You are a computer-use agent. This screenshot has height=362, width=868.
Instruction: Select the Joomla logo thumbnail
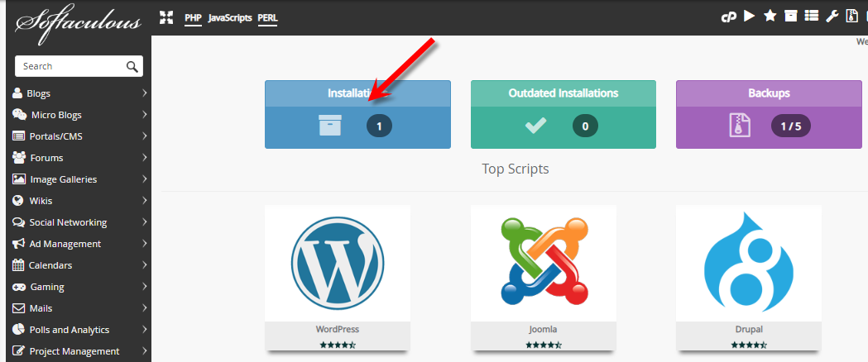(x=544, y=263)
